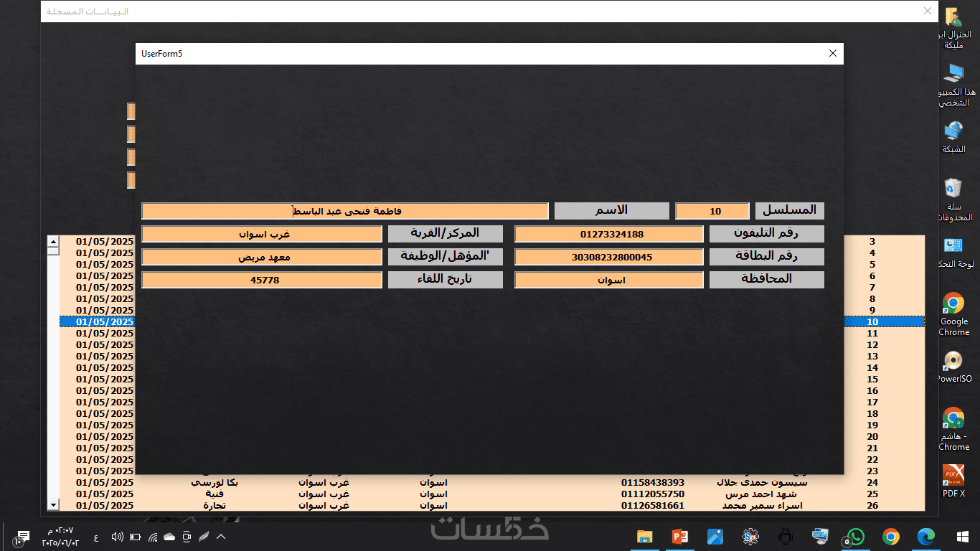This screenshot has height=551, width=980.
Task: Select Google Chrome desktop shortcut
Action: 953,314
